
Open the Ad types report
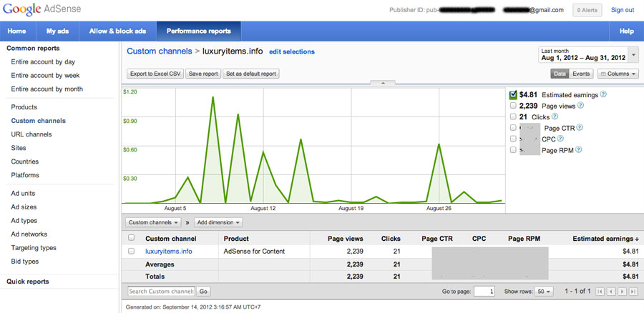coord(24,220)
